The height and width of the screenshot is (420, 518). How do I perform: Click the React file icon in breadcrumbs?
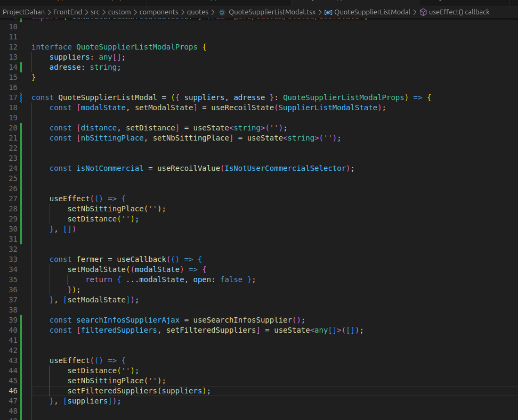222,12
